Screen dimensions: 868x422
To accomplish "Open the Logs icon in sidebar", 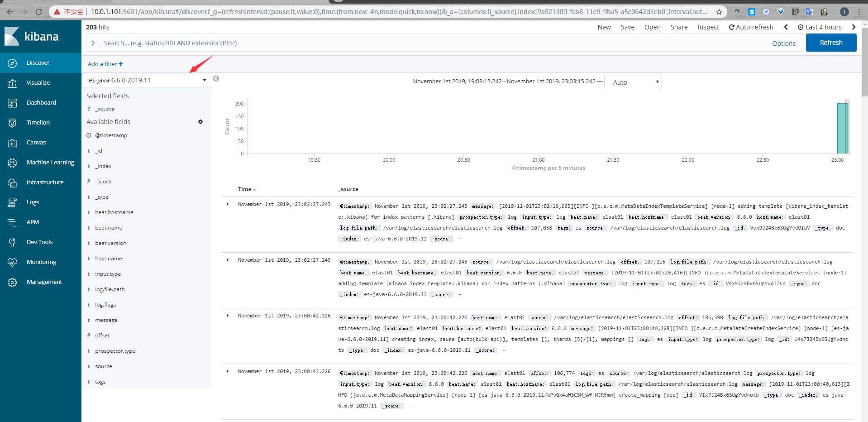I will click(x=12, y=202).
